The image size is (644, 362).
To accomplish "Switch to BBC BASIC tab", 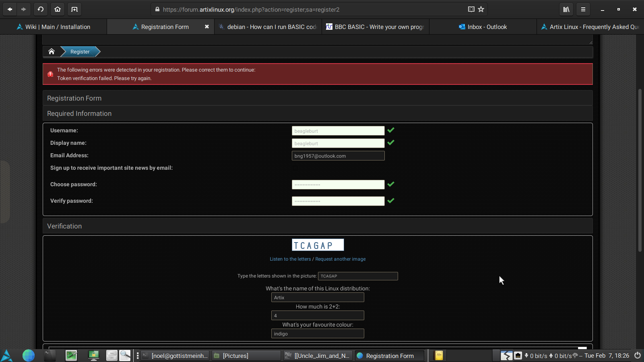I will [x=376, y=27].
